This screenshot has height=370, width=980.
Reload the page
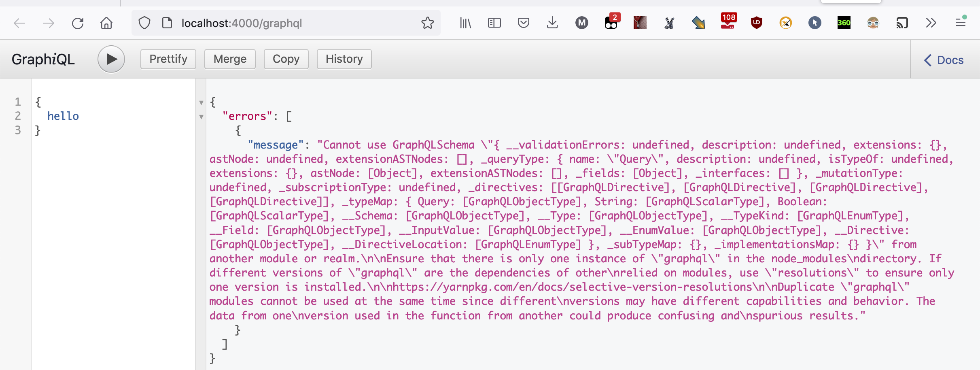click(x=78, y=23)
